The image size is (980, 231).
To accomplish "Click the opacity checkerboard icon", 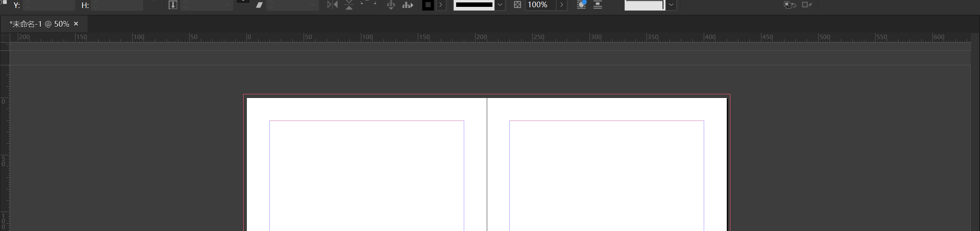I will (x=517, y=5).
